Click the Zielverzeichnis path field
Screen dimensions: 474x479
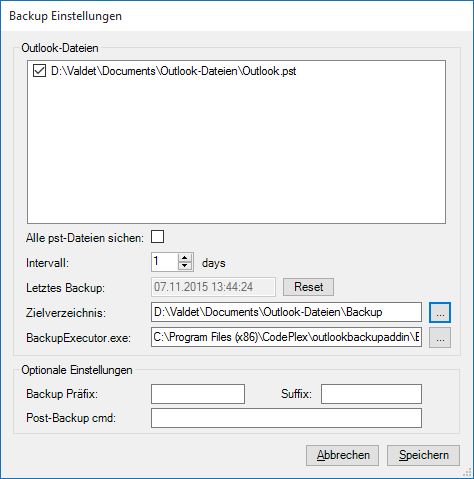(286, 312)
